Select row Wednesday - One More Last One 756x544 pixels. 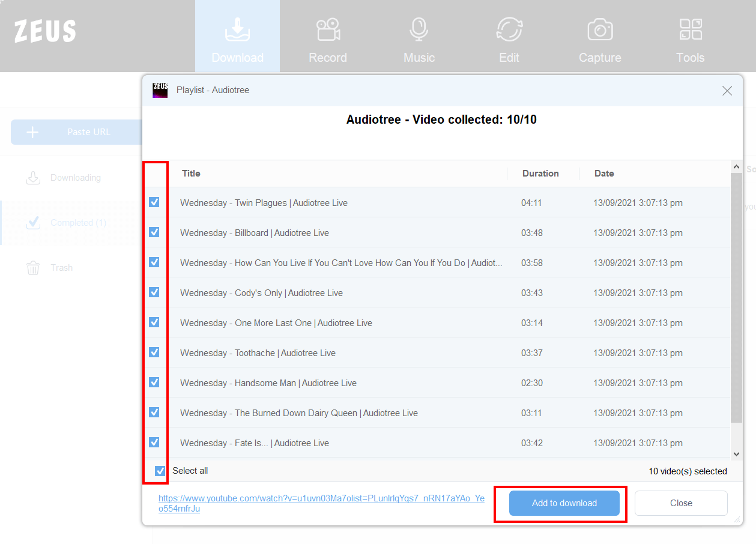click(276, 323)
